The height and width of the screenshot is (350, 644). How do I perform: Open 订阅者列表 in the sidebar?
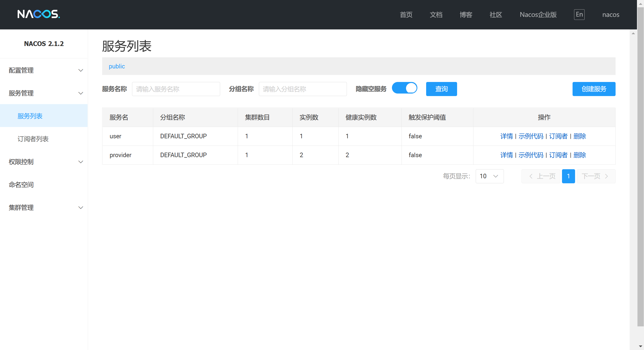(44, 139)
